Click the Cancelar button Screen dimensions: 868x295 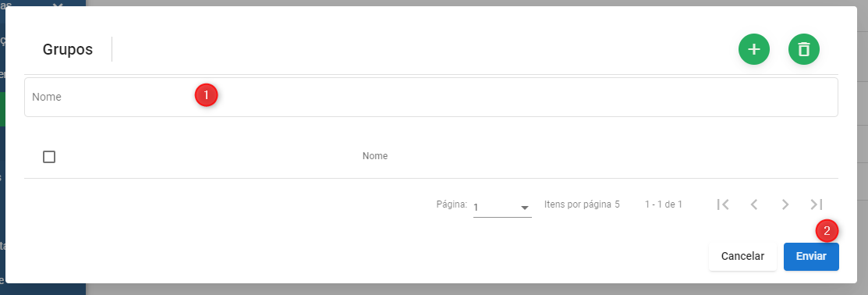[742, 256]
